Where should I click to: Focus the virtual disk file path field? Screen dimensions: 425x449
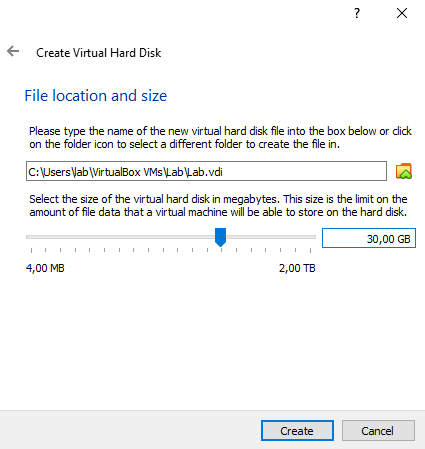[x=206, y=171]
